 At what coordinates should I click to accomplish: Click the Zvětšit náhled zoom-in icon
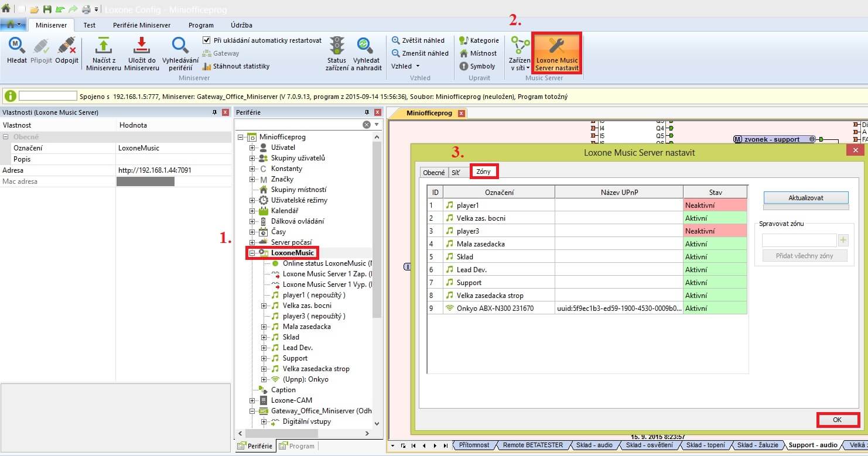pyautogui.click(x=396, y=40)
